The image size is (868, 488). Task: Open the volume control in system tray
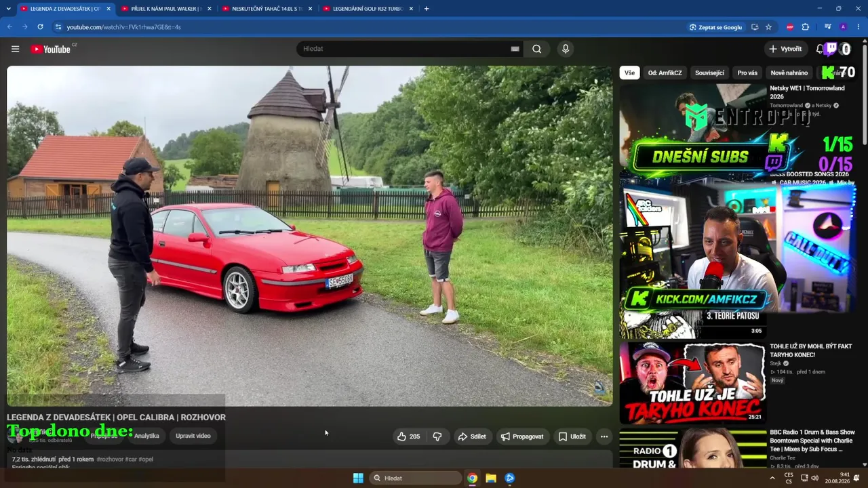click(814, 478)
